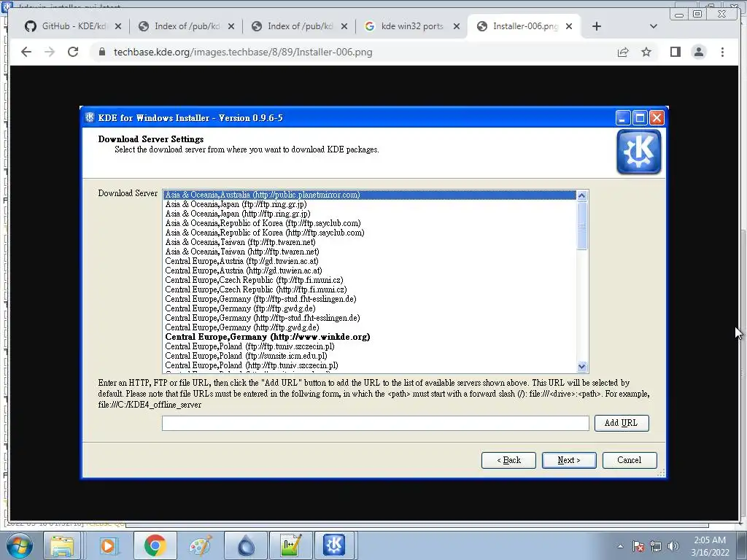Click the KDE icon in installer title bar
This screenshot has height=560, width=747.
[x=90, y=117]
